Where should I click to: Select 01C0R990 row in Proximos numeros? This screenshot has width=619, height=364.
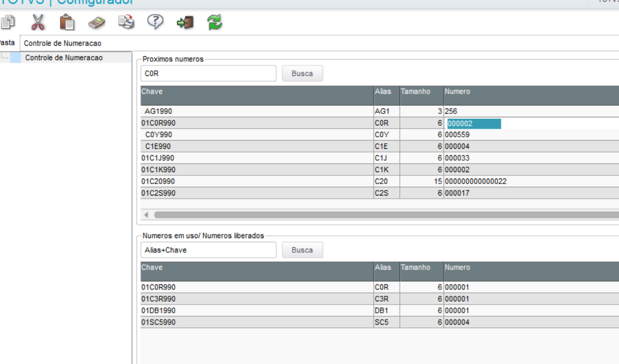click(380, 123)
